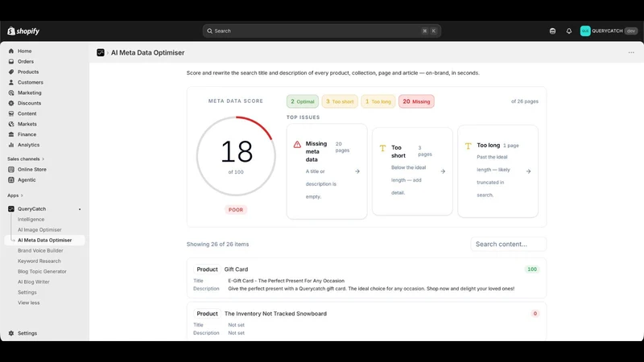Switch to AI Image Optimiser page
The height and width of the screenshot is (362, 644).
[39, 230]
